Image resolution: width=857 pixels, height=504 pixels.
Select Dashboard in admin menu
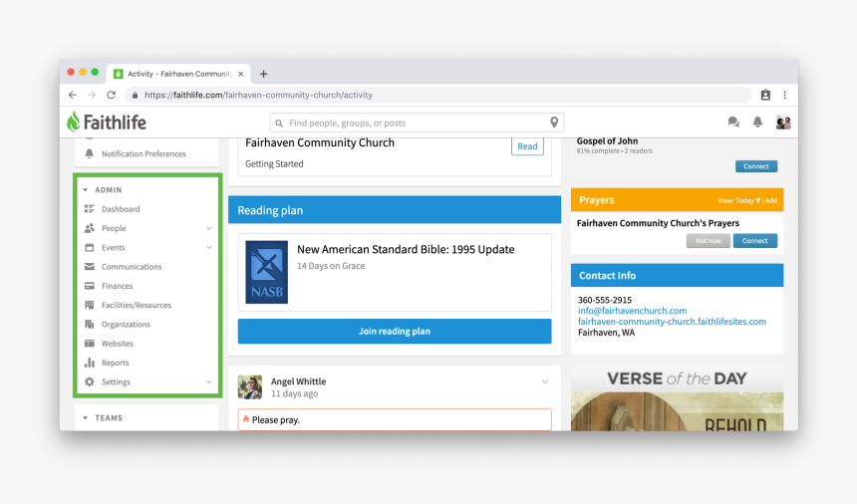tap(121, 209)
